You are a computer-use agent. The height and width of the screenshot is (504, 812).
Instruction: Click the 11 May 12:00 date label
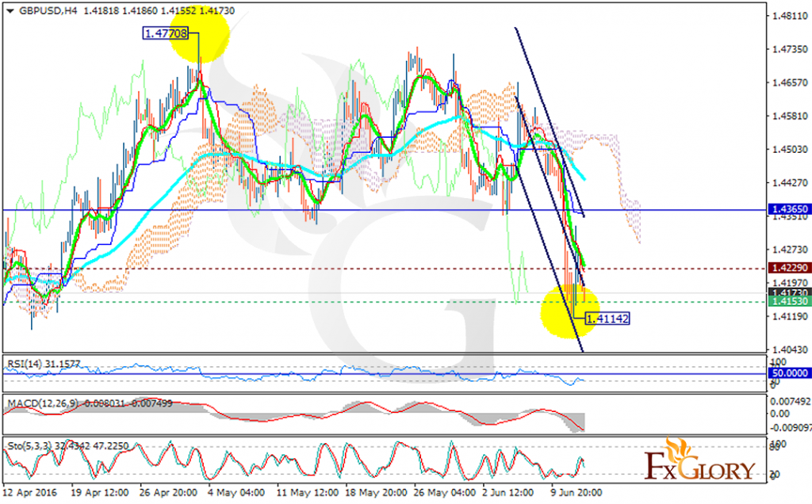click(x=307, y=493)
